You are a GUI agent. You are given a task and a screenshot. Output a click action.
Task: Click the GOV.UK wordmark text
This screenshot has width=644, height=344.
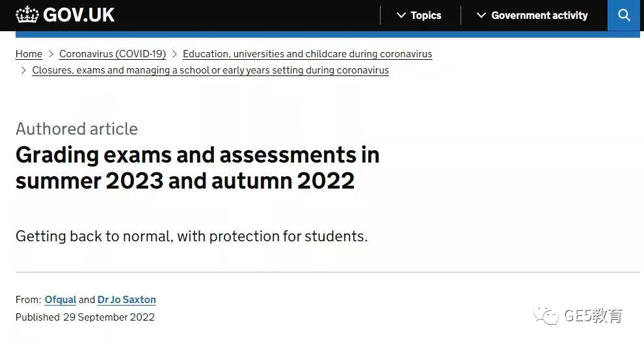click(x=79, y=15)
